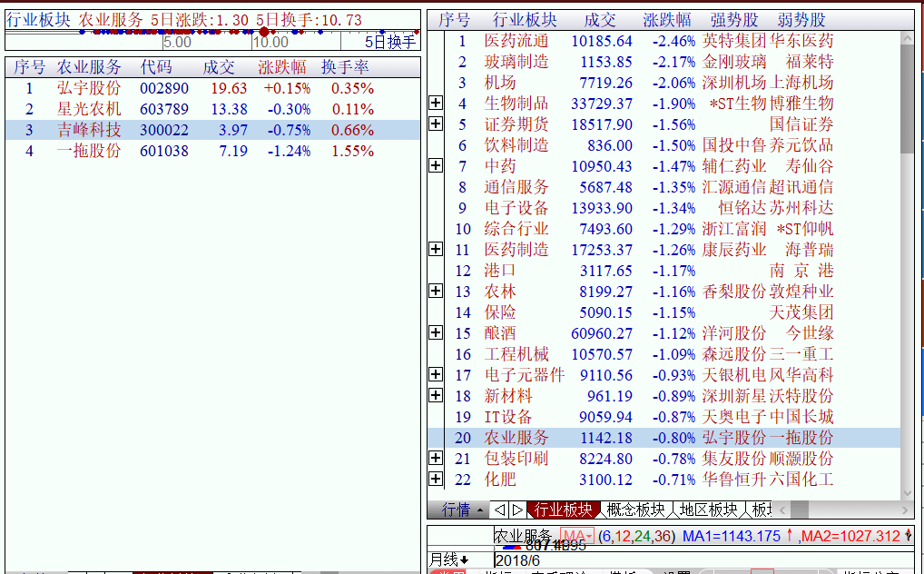Expand the 证券期货 sector row
924x574 pixels.
436,124
